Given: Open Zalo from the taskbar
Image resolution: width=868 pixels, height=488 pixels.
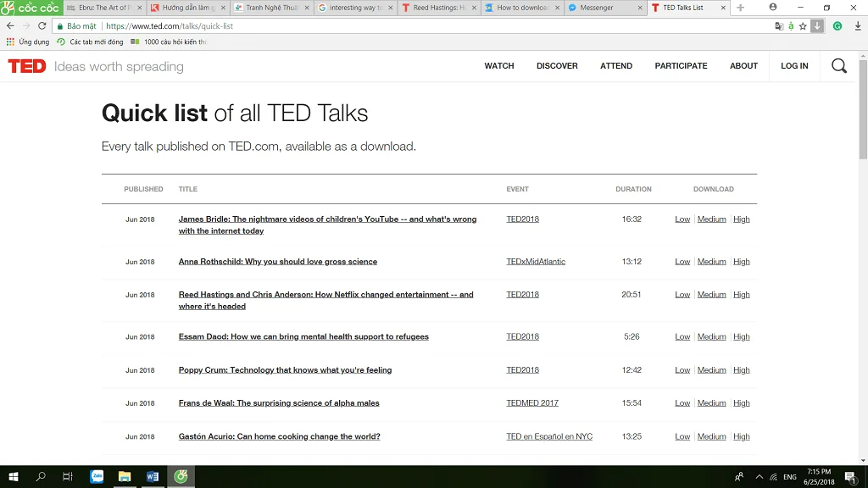Looking at the screenshot, I should 97,476.
